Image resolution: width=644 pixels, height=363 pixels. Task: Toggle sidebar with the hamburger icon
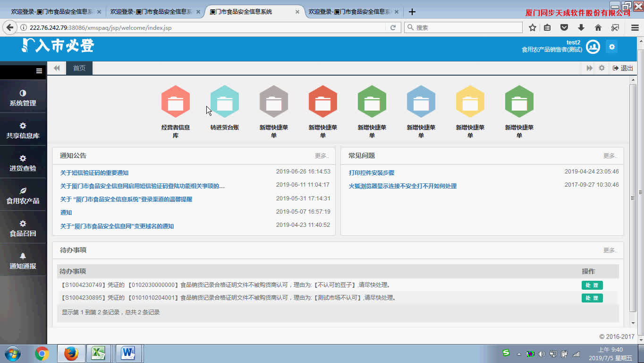coord(39,71)
